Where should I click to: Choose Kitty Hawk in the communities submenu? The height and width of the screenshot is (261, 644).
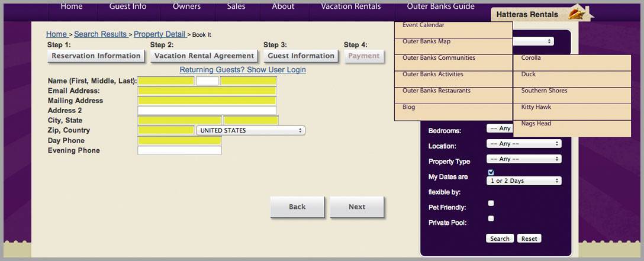572,112
